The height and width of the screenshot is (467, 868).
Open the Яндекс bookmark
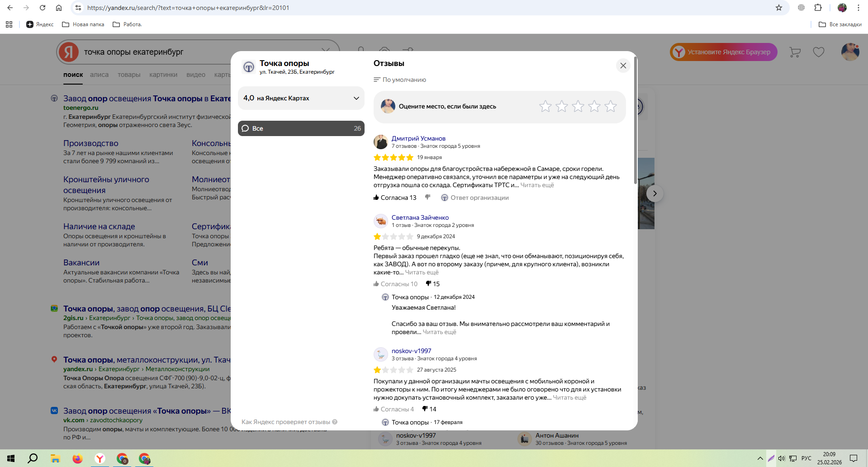point(40,24)
